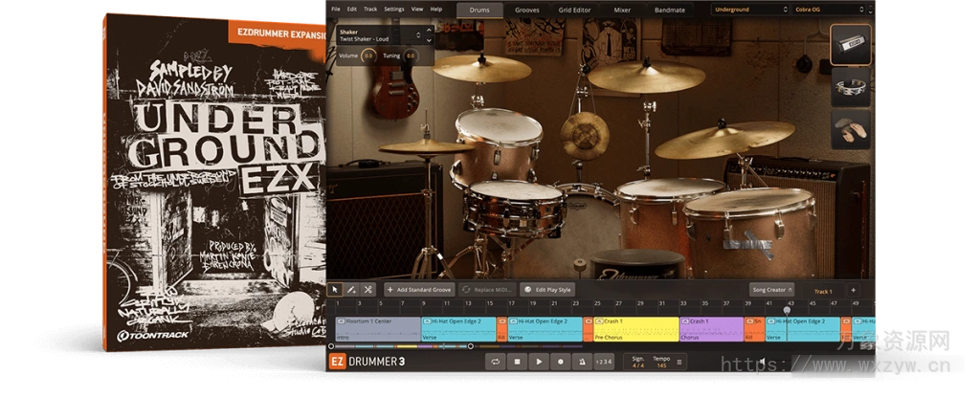980x398 pixels.
Task: Switch to the Grid Editor tab
Action: [574, 10]
